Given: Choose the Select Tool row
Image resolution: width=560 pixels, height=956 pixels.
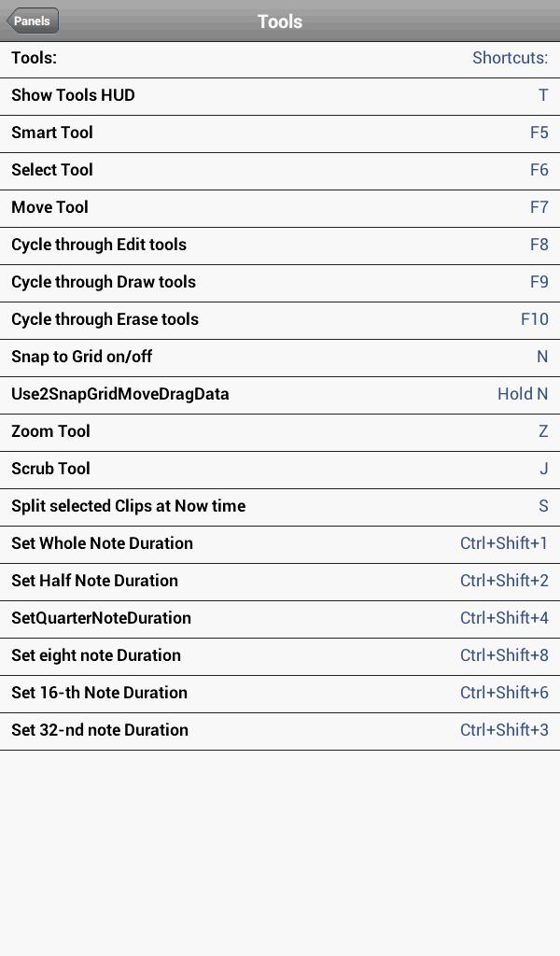Looking at the screenshot, I should click(x=280, y=171).
